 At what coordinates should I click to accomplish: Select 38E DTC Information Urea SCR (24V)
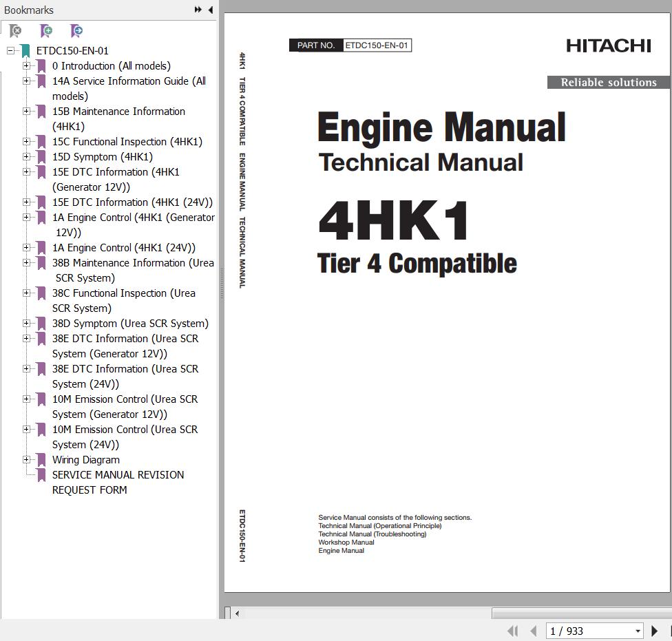[x=125, y=376]
